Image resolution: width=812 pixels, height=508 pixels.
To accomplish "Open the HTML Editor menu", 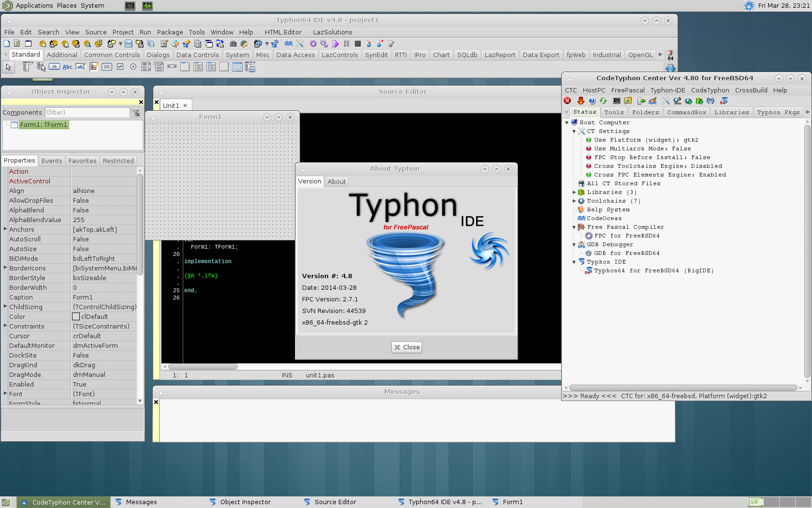I will point(283,32).
